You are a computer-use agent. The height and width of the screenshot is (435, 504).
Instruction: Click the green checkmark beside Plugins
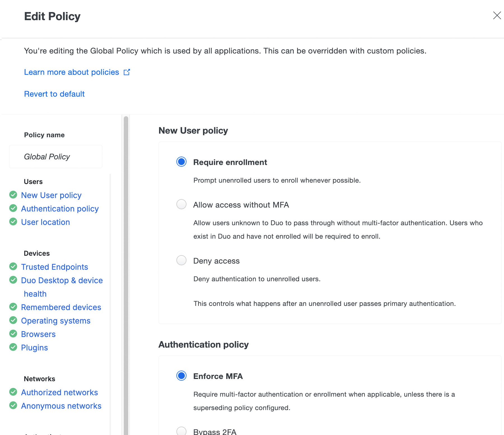[13, 347]
